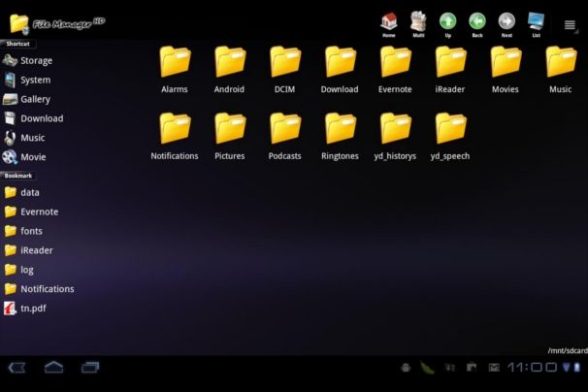588x392 pixels.
Task: Open the Movies folder
Action: (506, 70)
